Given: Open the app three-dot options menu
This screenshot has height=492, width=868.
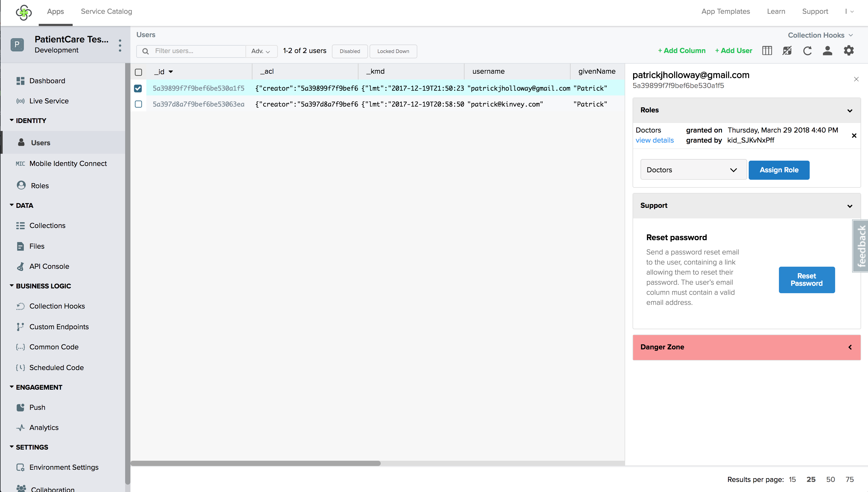Looking at the screenshot, I should coord(120,45).
